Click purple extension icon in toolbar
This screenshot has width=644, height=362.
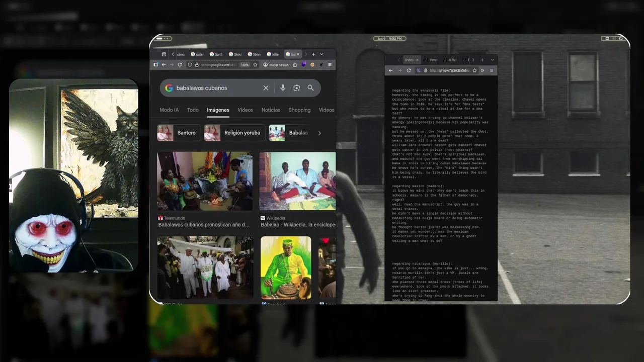point(304,65)
